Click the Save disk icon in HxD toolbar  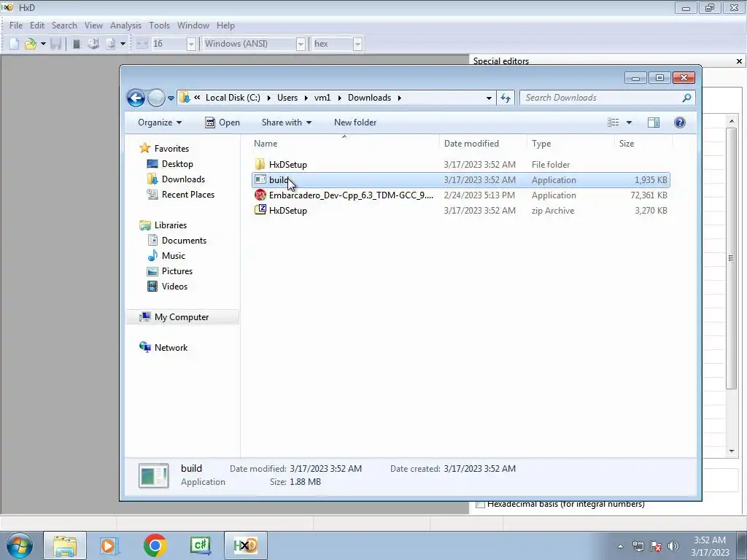pyautogui.click(x=55, y=44)
